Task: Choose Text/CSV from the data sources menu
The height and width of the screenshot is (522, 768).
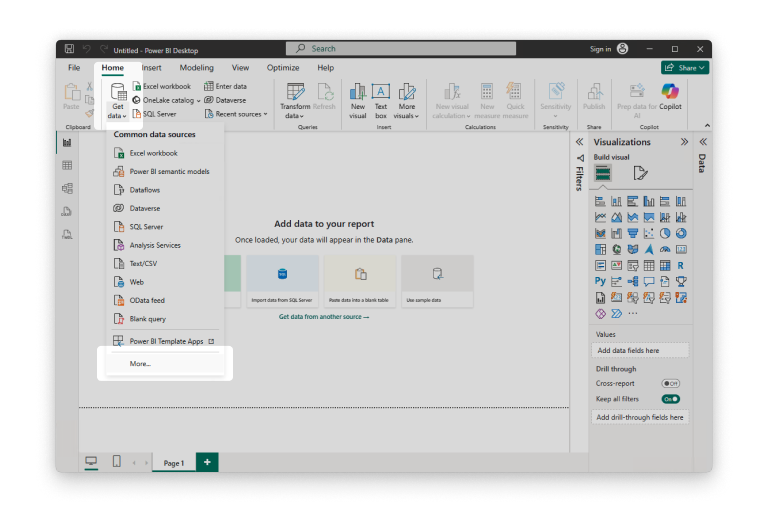Action: 144,263
